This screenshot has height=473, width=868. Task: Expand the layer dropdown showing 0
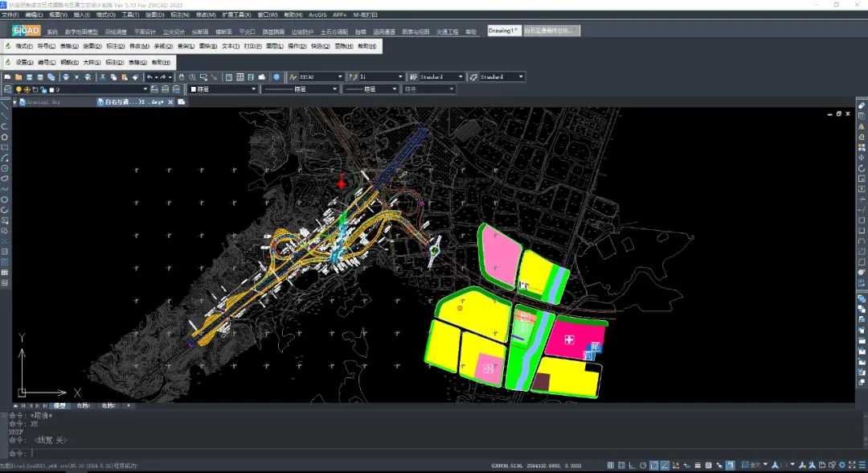(145, 89)
